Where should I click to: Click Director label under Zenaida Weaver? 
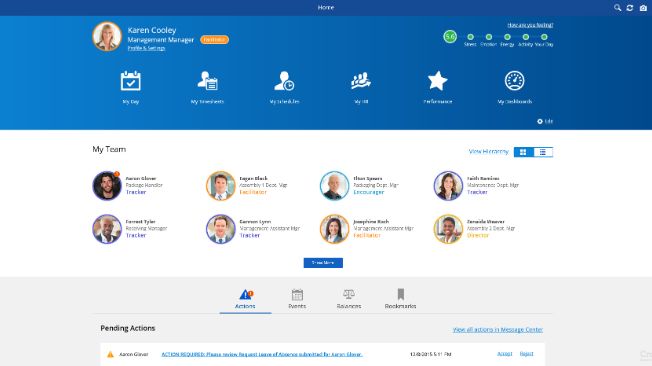(478, 235)
